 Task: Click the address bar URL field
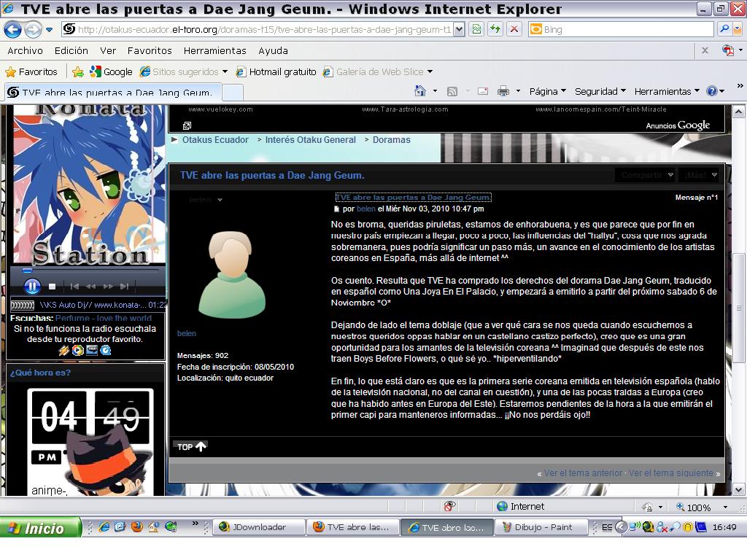coord(264,29)
